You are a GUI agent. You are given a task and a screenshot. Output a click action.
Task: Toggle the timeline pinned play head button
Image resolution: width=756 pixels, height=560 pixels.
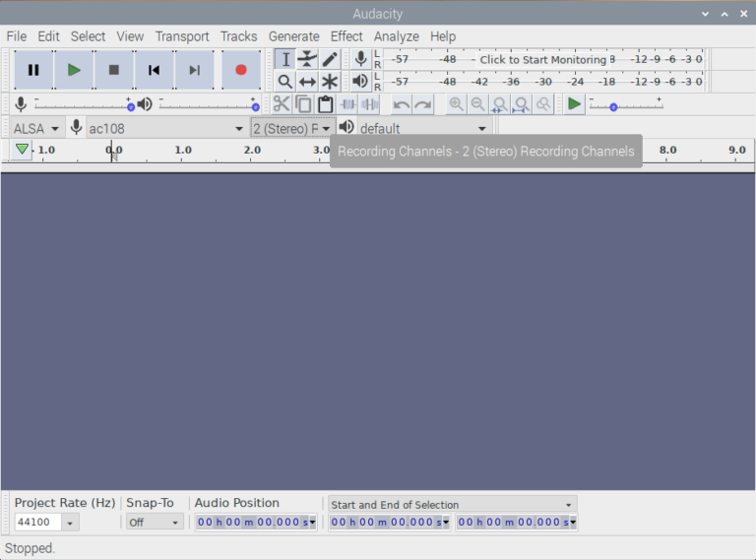tap(22, 150)
